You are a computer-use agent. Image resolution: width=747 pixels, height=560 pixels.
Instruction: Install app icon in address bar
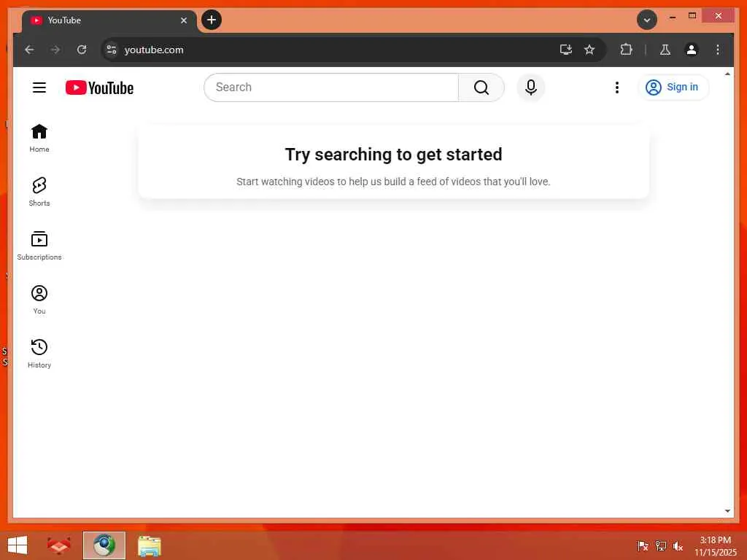[x=566, y=50]
